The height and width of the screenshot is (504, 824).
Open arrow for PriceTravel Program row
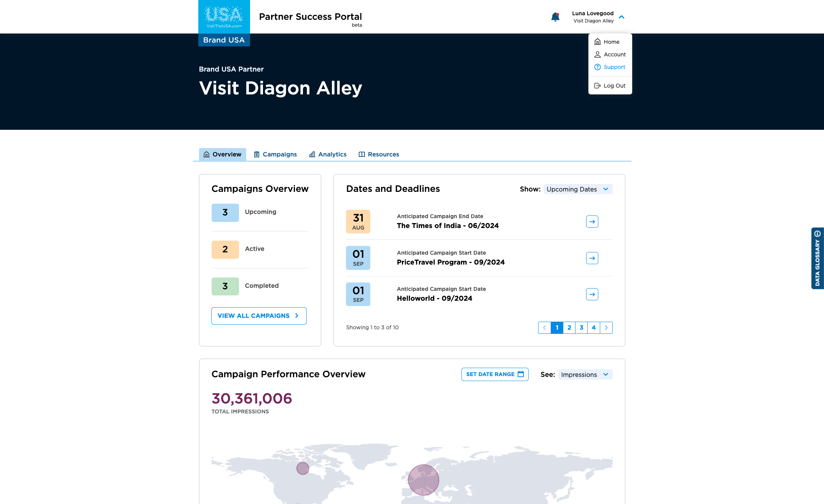pos(592,258)
